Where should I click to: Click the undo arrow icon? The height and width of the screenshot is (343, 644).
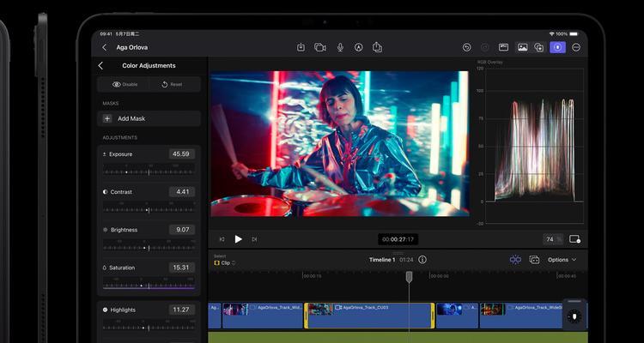[466, 48]
